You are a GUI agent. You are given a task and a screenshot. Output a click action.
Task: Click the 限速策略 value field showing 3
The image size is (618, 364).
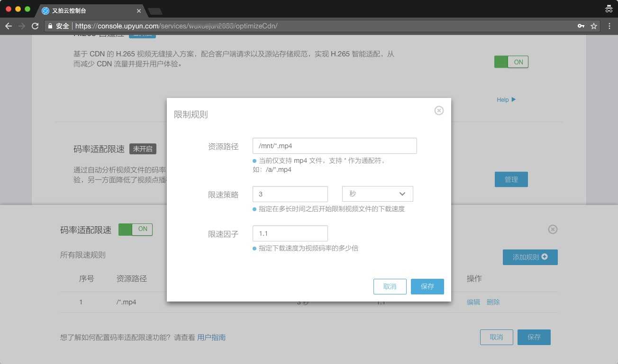click(x=290, y=194)
